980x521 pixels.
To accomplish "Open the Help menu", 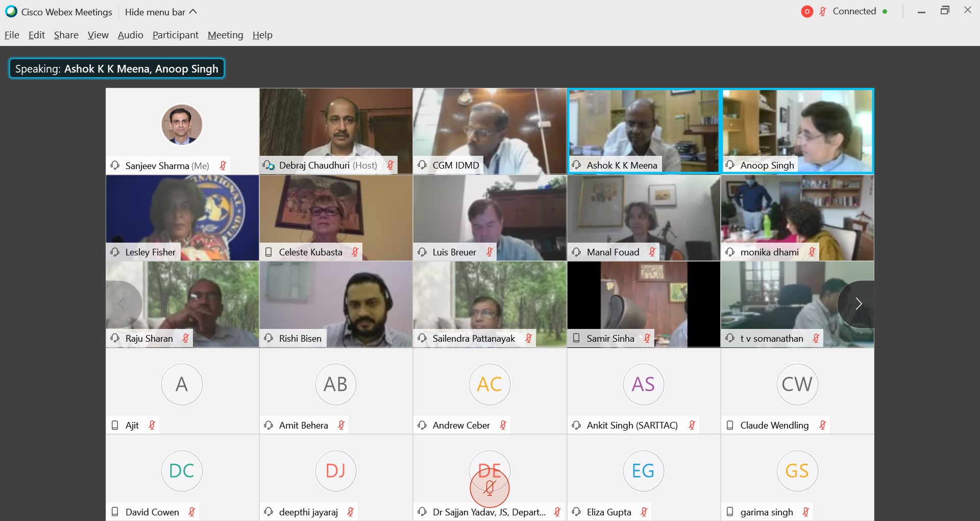I will (x=262, y=35).
